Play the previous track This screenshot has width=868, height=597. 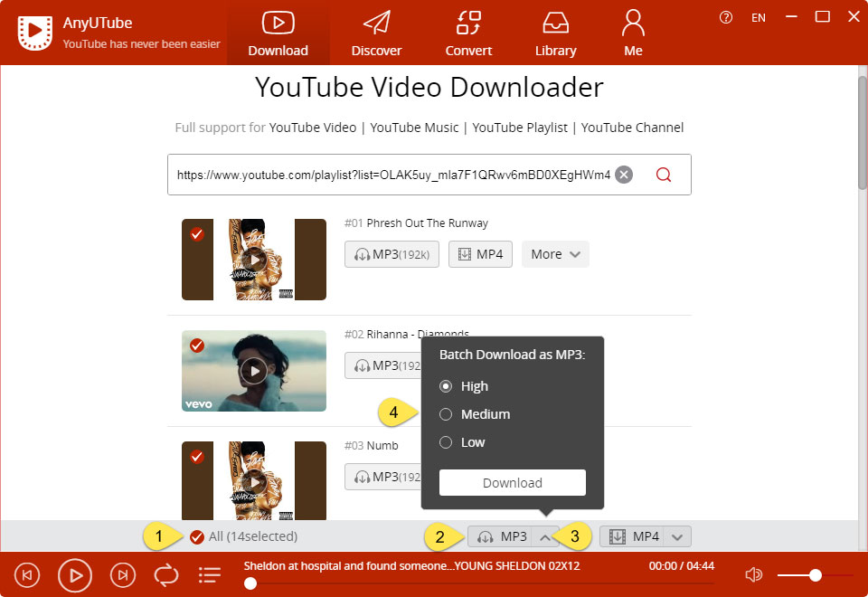coord(27,575)
